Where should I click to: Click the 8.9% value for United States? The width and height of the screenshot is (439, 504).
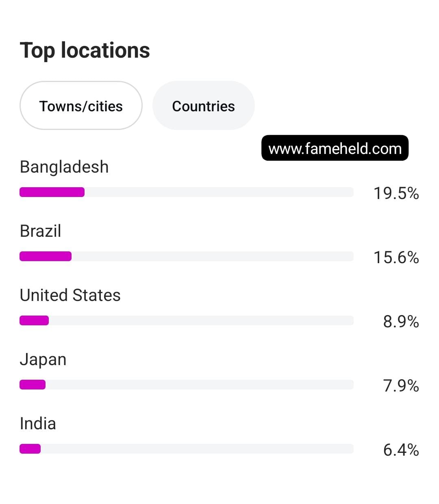tap(401, 322)
